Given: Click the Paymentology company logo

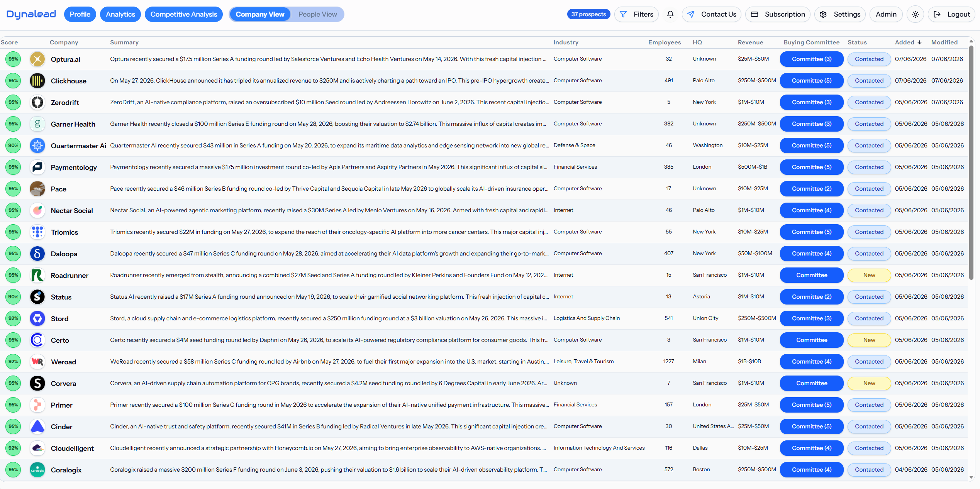Looking at the screenshot, I should point(37,167).
